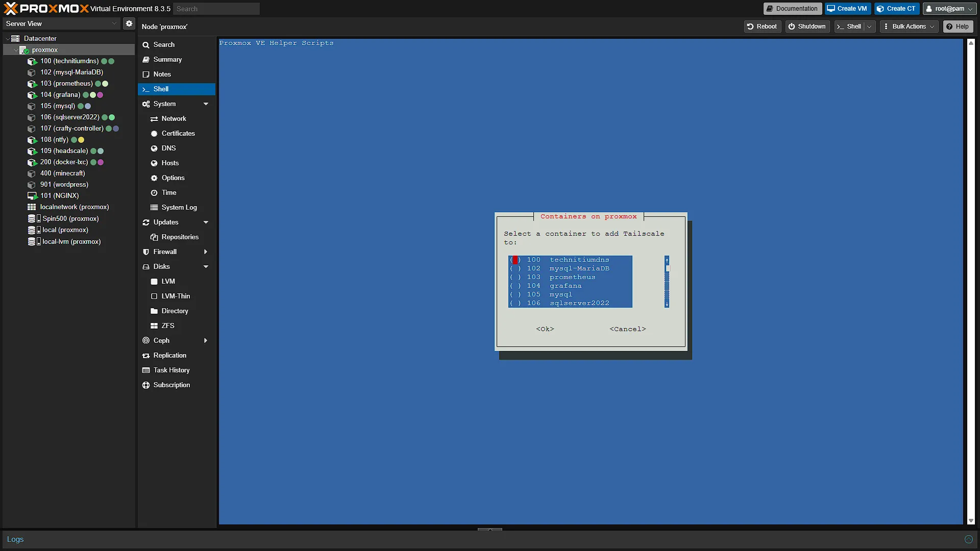Select radio button for 104 grafana
This screenshot has width=980, height=551.
click(515, 286)
